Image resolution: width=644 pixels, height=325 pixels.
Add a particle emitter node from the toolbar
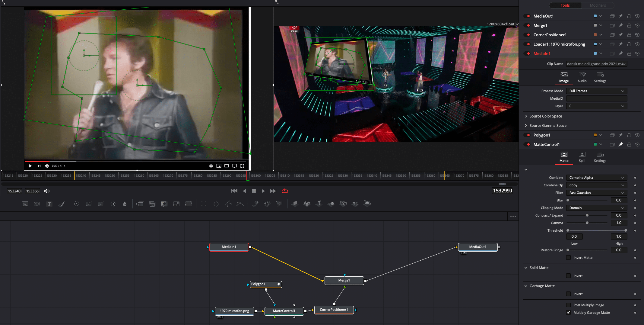(x=255, y=204)
